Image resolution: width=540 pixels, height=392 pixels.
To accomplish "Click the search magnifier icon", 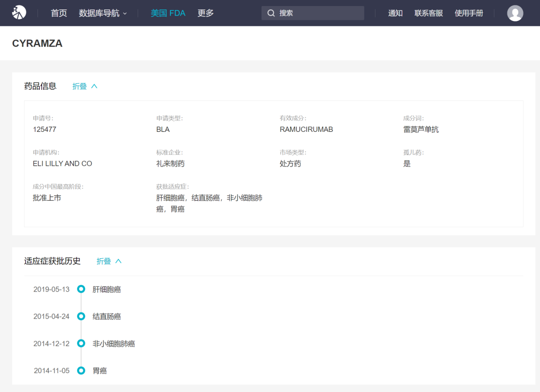I will [x=271, y=13].
